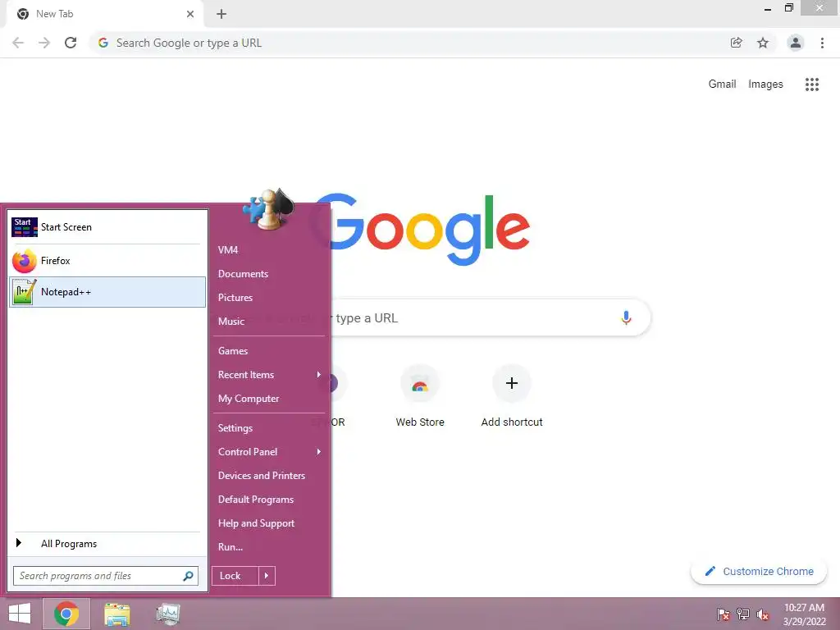Open a new tab with the plus button
Screen dimensions: 840x630
click(221, 14)
